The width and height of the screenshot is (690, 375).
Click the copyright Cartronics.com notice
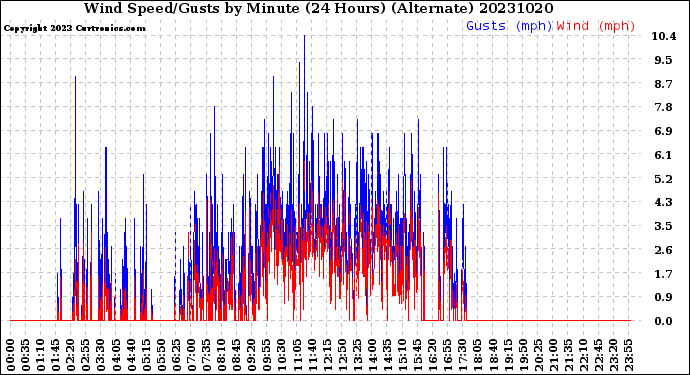(74, 28)
